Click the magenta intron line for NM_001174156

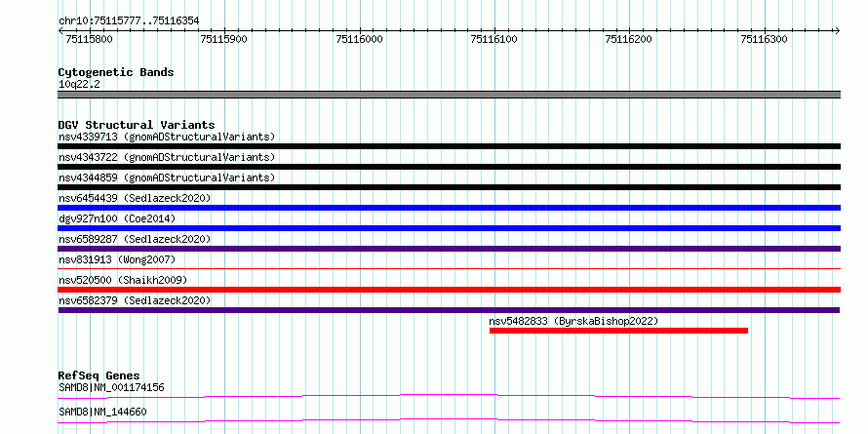pyautogui.click(x=449, y=396)
